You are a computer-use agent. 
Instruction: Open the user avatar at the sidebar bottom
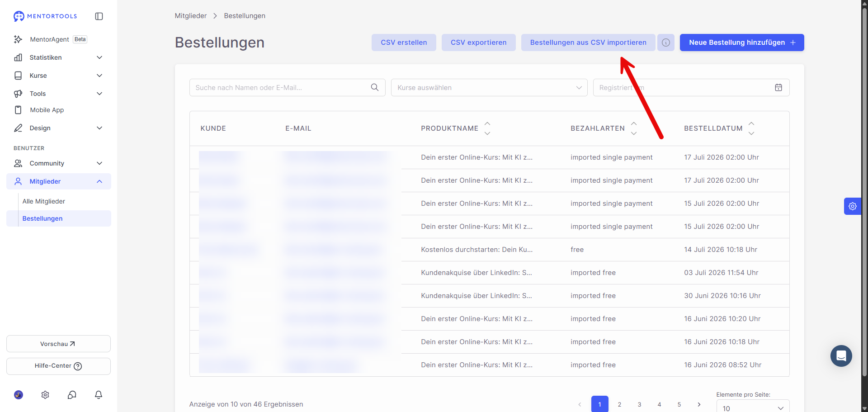[19, 395]
